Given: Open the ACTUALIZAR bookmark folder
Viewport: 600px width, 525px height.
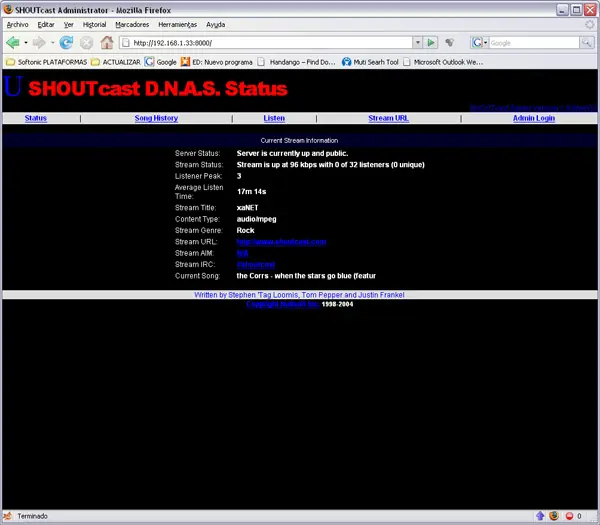Looking at the screenshot, I should pos(116,62).
